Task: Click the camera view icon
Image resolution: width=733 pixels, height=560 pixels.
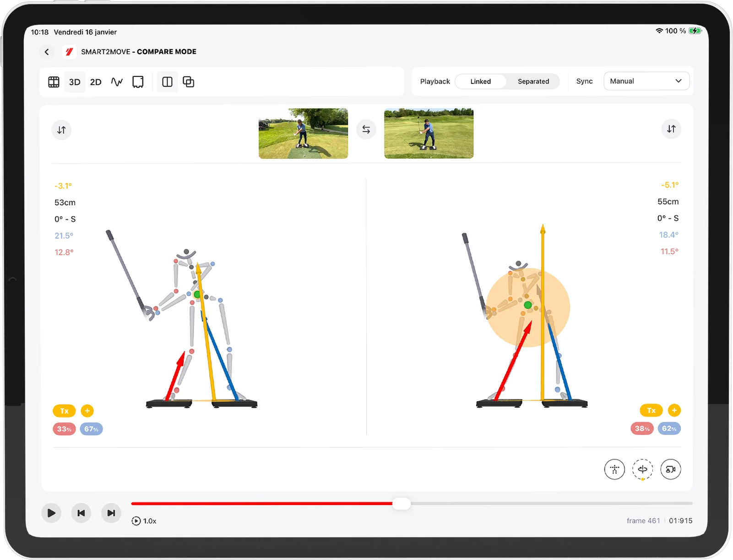Action: pyautogui.click(x=670, y=469)
